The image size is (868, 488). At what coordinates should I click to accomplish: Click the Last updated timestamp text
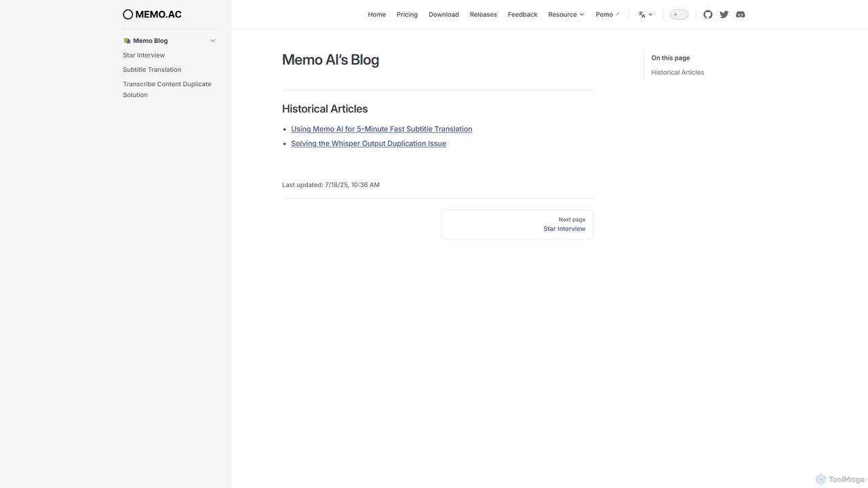(331, 185)
